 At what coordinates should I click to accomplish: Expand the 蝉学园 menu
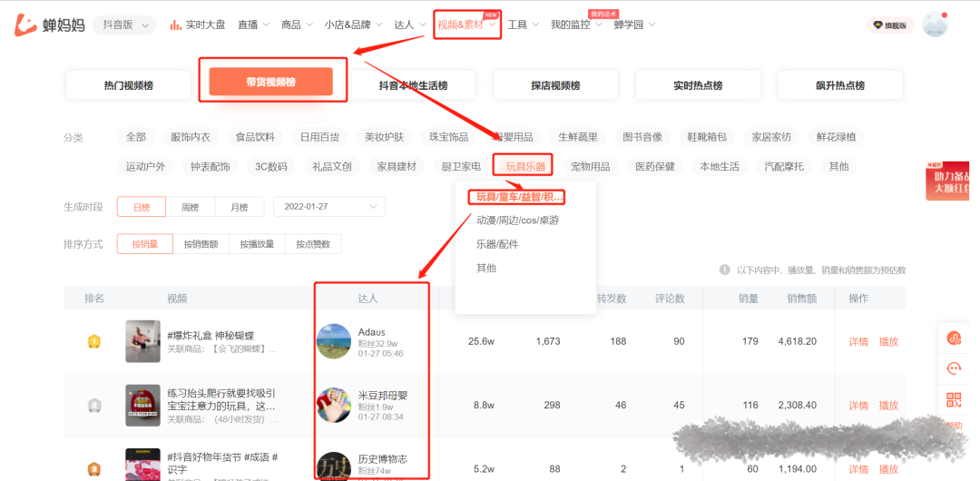[x=634, y=25]
